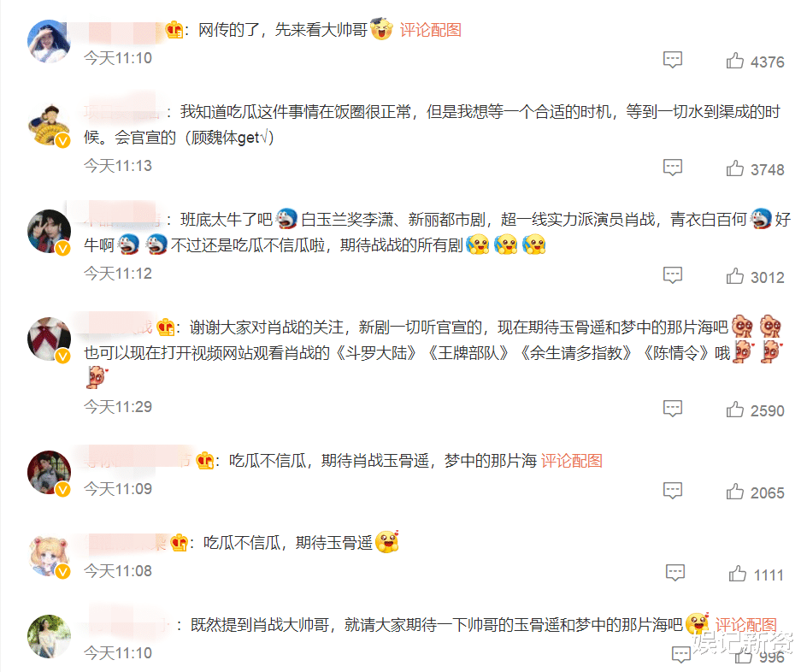The height and width of the screenshot is (672, 807).
Task: Like the comment with 4376 likes
Action: point(734,61)
